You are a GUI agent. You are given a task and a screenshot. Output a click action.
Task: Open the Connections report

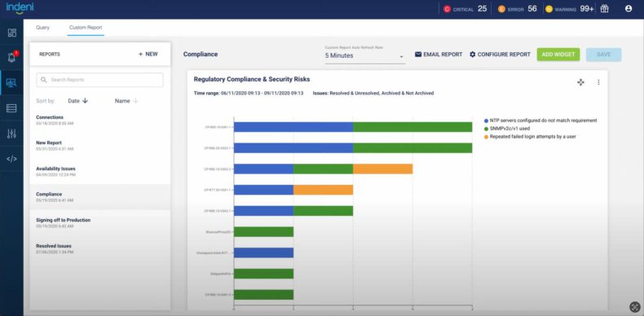pos(99,120)
